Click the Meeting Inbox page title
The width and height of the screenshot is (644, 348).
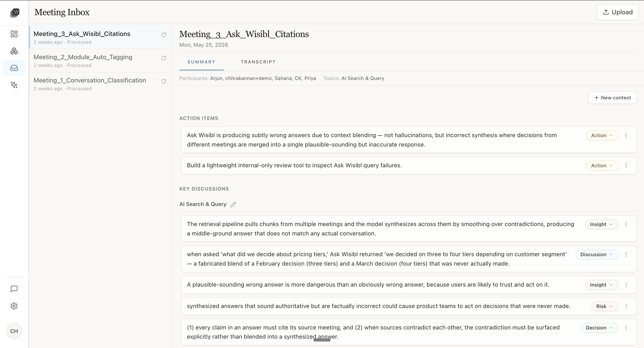[x=62, y=12]
